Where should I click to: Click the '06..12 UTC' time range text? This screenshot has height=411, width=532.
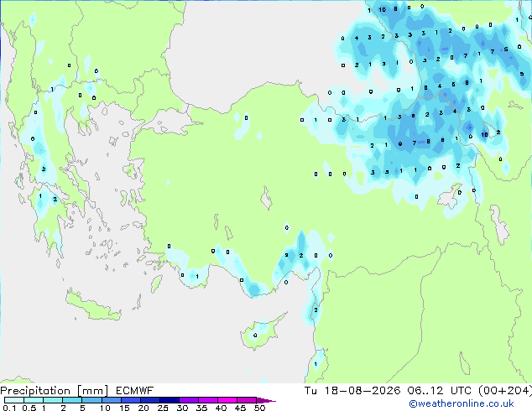[440, 391]
